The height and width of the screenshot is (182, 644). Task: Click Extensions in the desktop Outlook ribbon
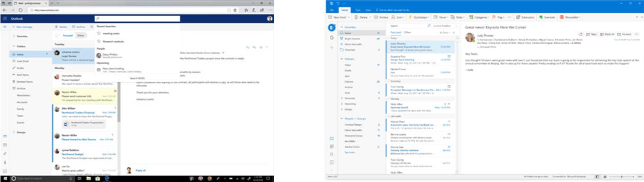tap(524, 17)
